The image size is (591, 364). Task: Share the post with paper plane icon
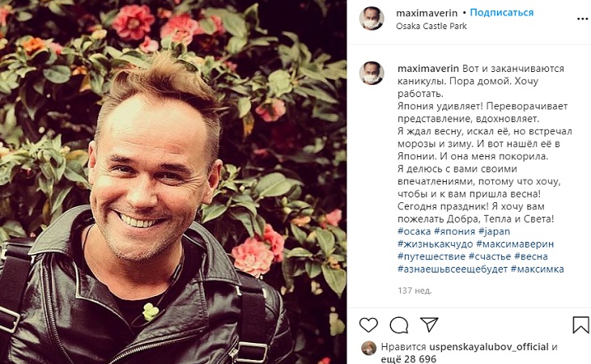click(x=429, y=324)
